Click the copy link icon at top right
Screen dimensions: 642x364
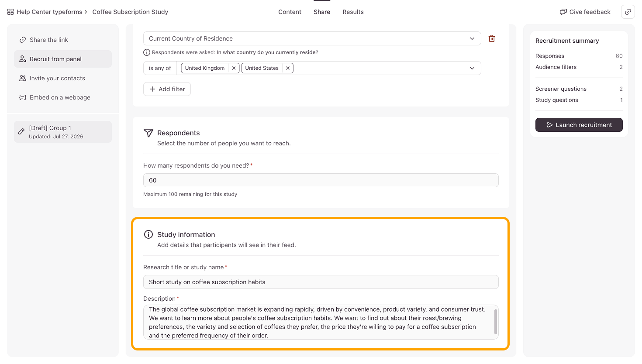(628, 12)
